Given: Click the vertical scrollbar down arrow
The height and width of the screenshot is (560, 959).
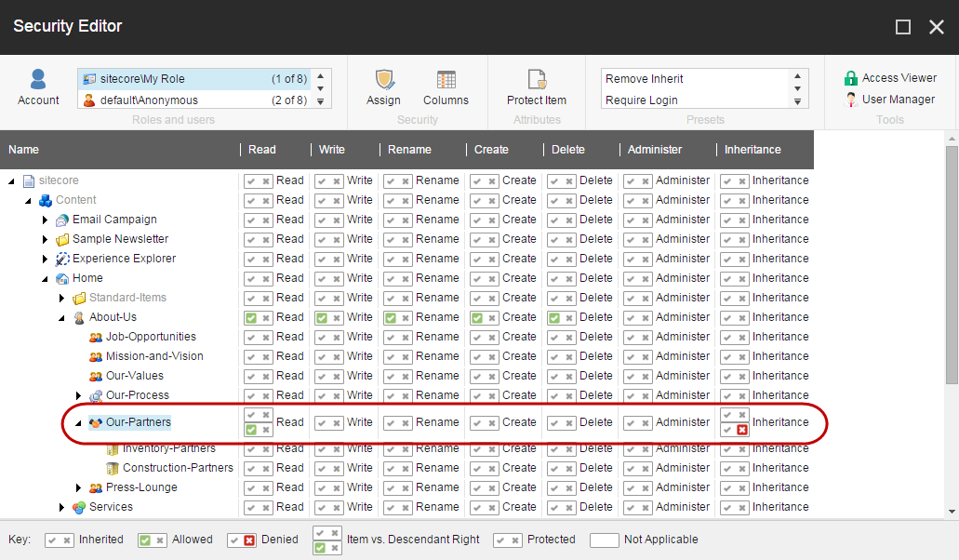Looking at the screenshot, I should click(x=952, y=511).
